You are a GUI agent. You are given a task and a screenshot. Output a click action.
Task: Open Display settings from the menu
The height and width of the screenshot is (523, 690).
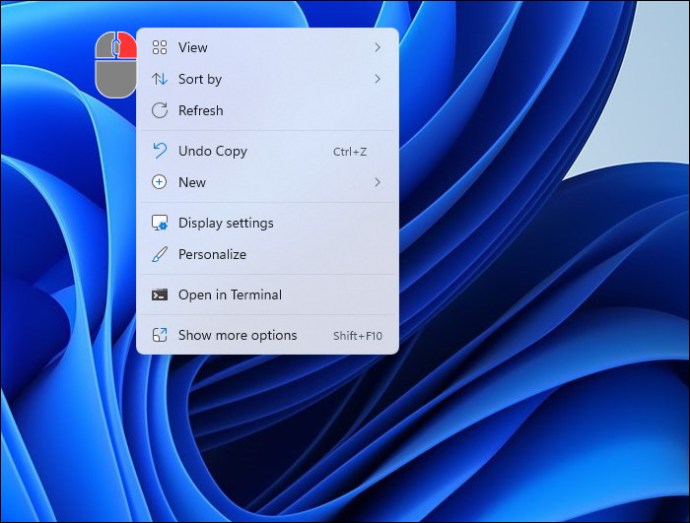(x=267, y=223)
